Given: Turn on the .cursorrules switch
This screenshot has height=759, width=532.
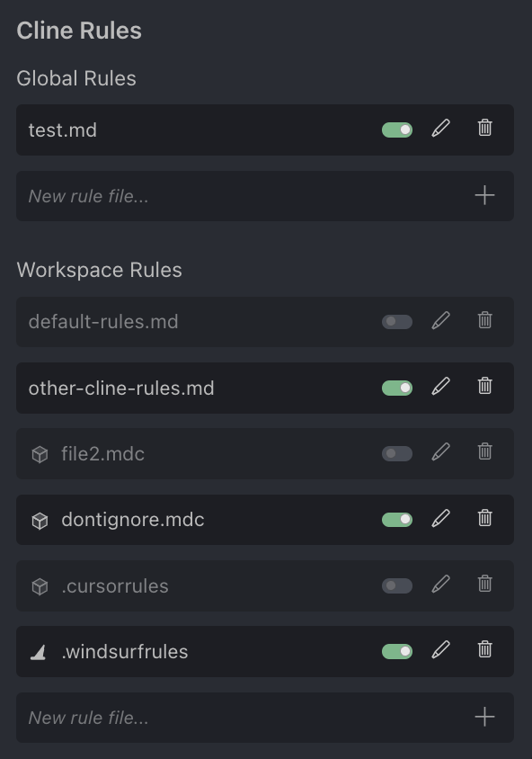Looking at the screenshot, I should [397, 585].
